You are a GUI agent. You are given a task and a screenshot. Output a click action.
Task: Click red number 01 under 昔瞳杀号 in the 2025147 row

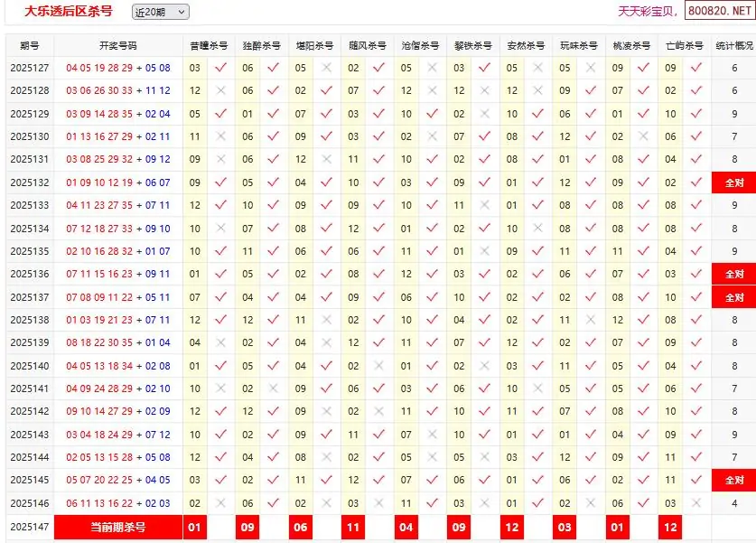(194, 527)
